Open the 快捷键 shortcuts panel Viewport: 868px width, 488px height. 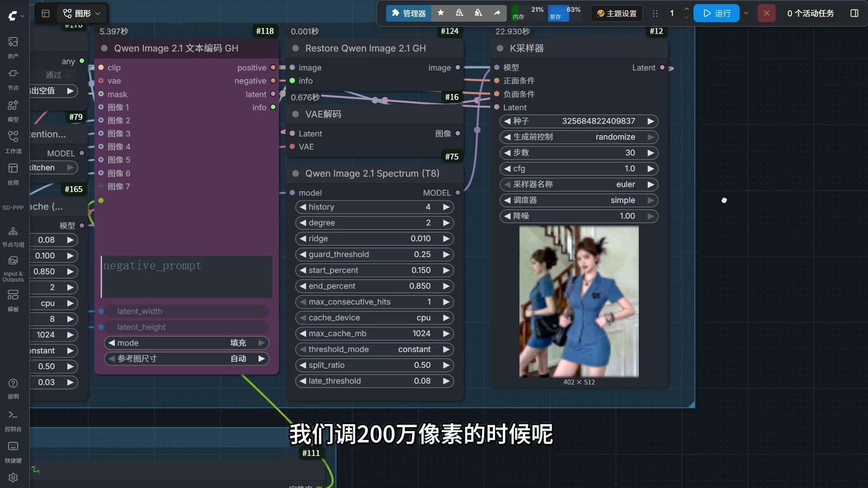pos(13,452)
